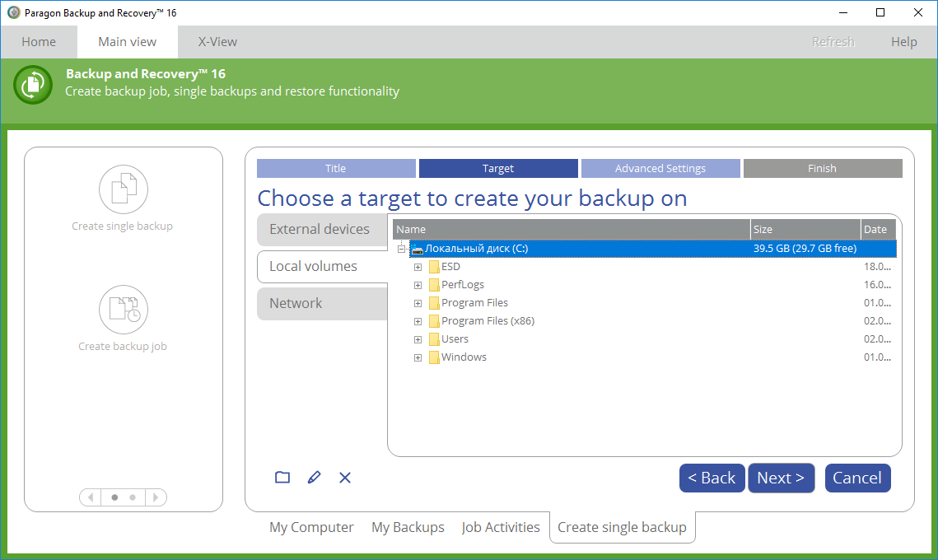This screenshot has width=938, height=560.
Task: Expand the PerfLogs folder
Action: pos(418,286)
